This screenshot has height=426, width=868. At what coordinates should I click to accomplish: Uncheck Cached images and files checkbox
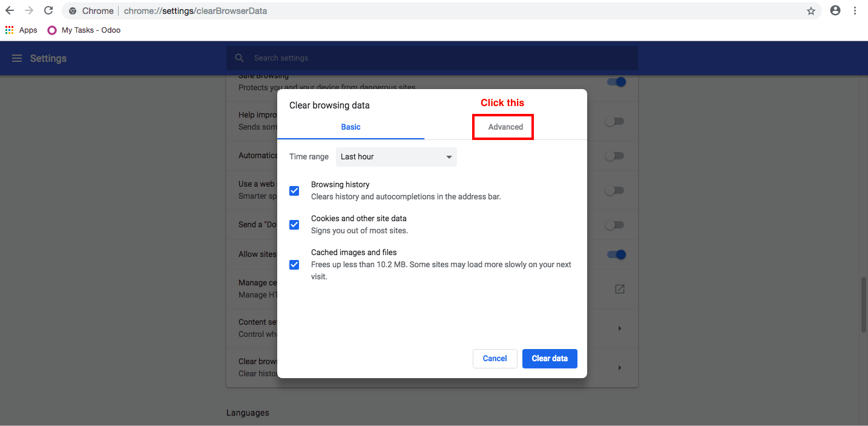pyautogui.click(x=294, y=265)
